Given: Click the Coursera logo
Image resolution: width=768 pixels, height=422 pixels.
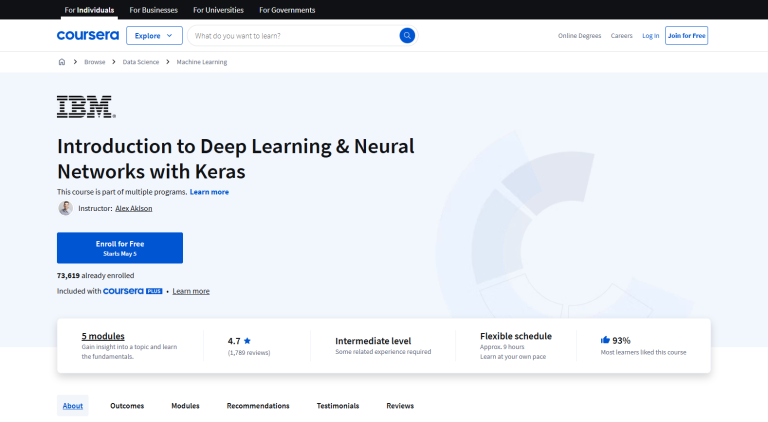Looking at the screenshot, I should tap(88, 35).
